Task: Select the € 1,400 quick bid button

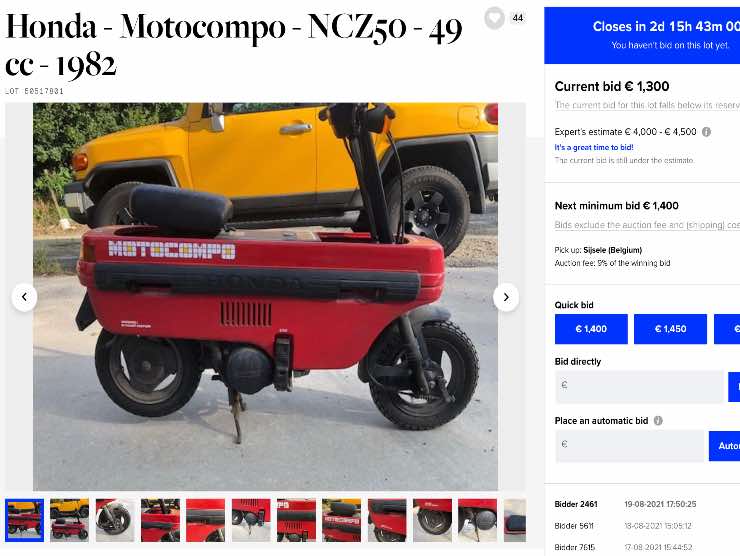Action: tap(591, 329)
